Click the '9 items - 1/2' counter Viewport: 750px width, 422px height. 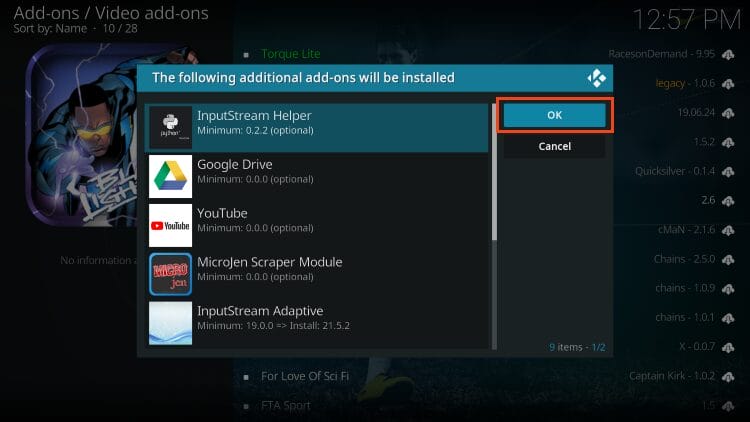[577, 347]
